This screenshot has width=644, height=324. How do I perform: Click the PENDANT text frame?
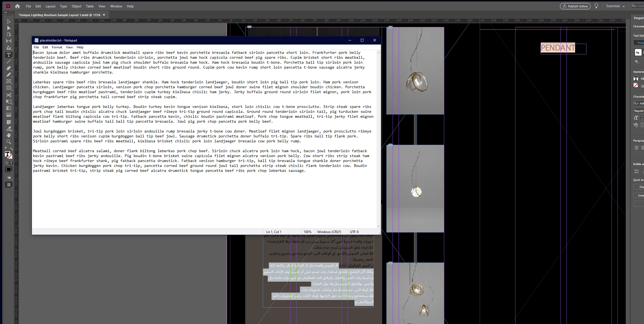point(558,48)
